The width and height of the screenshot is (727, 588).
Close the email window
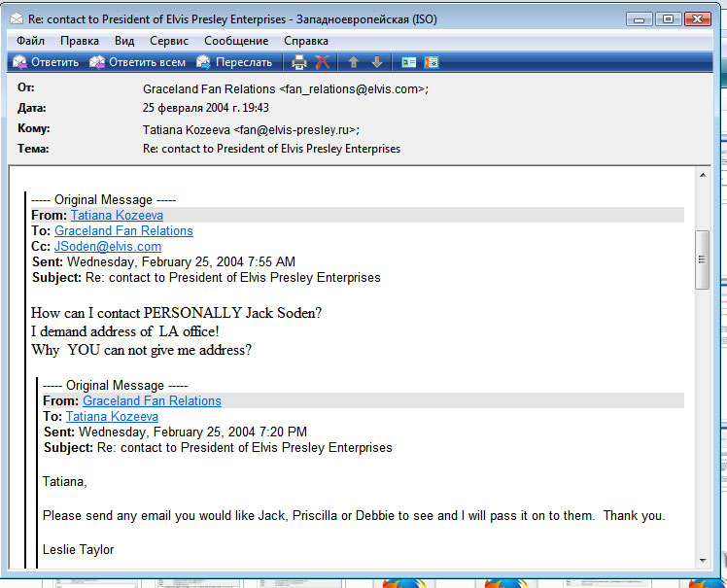pos(697,19)
